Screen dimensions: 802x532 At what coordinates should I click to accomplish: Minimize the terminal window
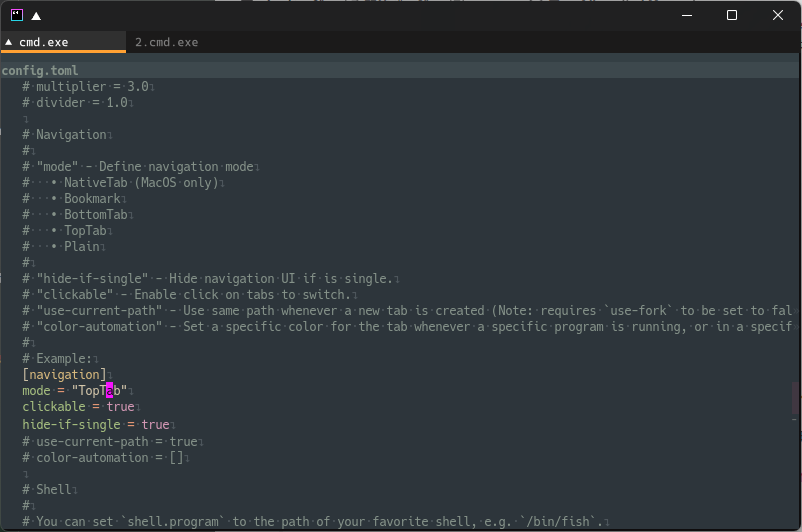(x=687, y=15)
